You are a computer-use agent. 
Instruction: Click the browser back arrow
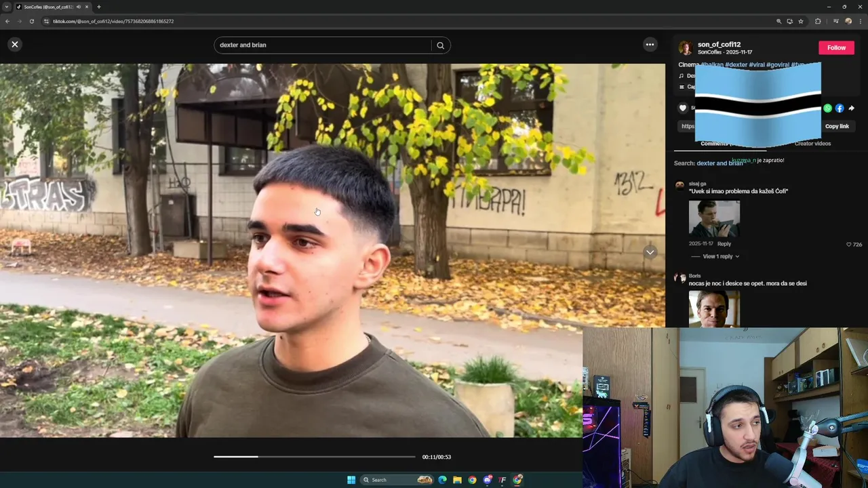[x=7, y=21]
